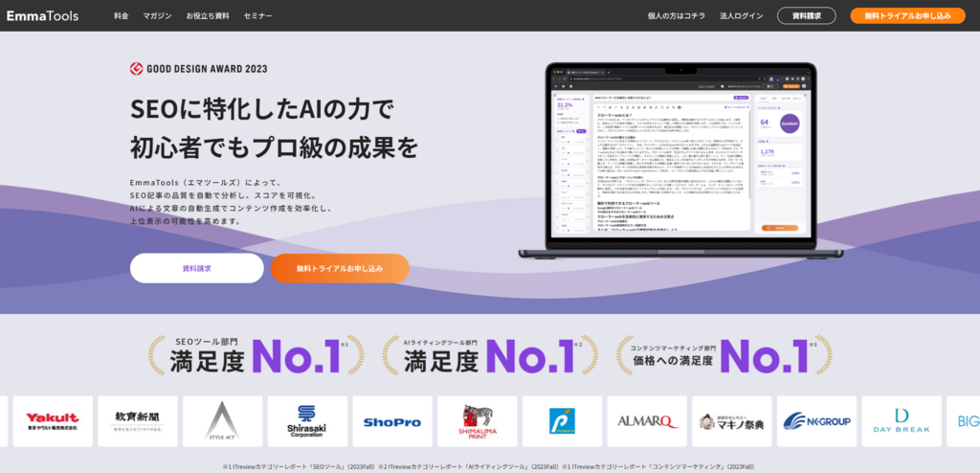This screenshot has width=980, height=473.
Task: Click the Yakult logo card
Action: pyautogui.click(x=53, y=421)
